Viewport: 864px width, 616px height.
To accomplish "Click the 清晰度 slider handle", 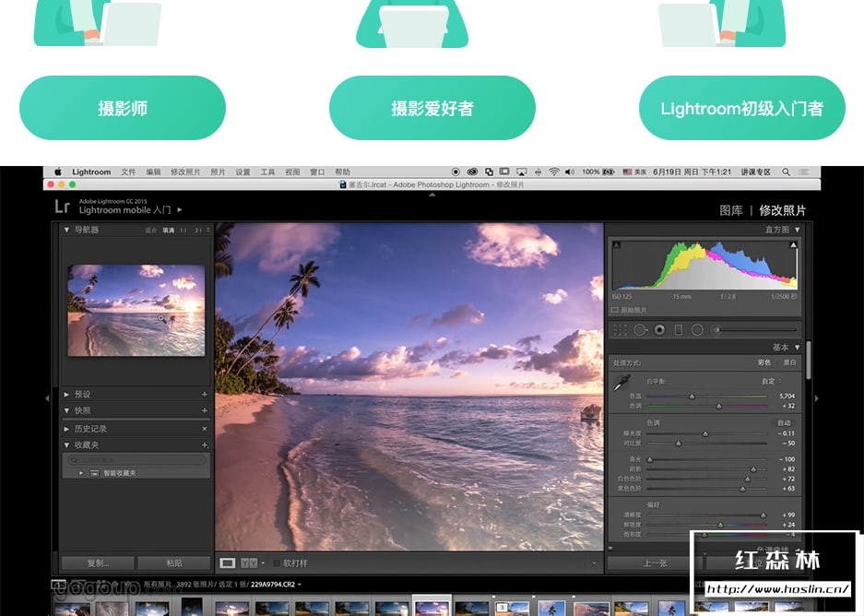I will [763, 515].
